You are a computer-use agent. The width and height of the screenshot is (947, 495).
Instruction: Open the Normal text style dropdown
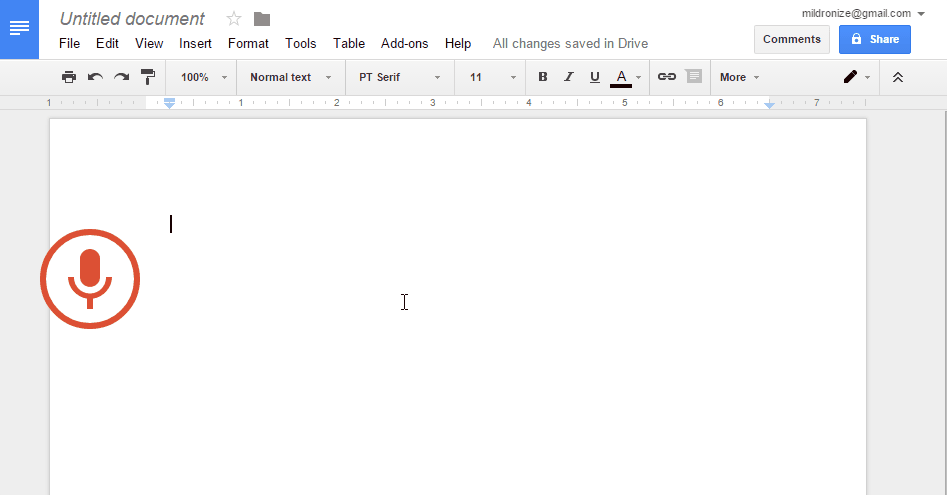[x=291, y=77]
